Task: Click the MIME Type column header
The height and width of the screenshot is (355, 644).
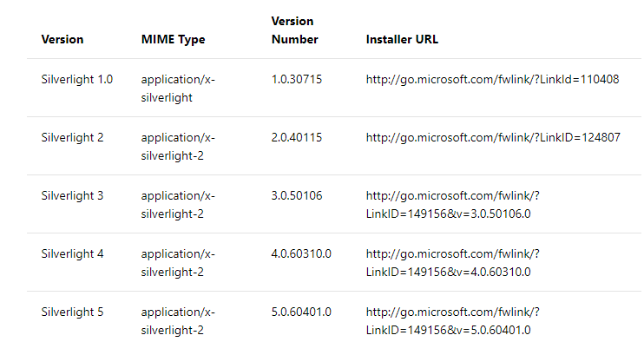Action: click(173, 39)
